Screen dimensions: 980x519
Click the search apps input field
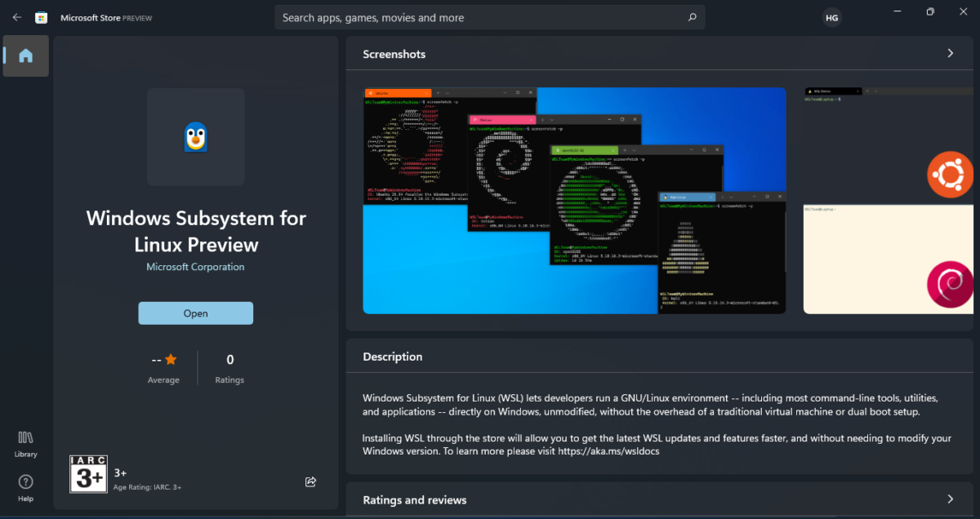tap(489, 17)
